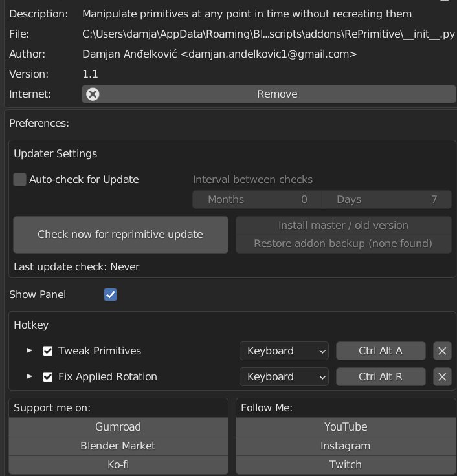Enable the Auto-check for Update checkbox
Image resolution: width=457 pixels, height=476 pixels.
coord(20,180)
